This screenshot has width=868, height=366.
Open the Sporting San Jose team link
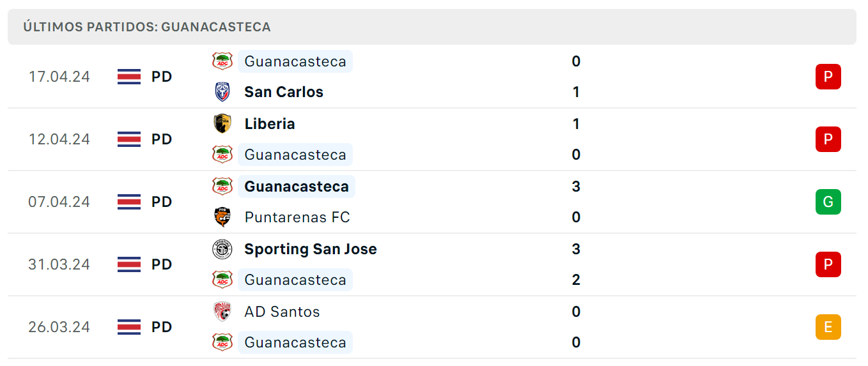click(311, 249)
